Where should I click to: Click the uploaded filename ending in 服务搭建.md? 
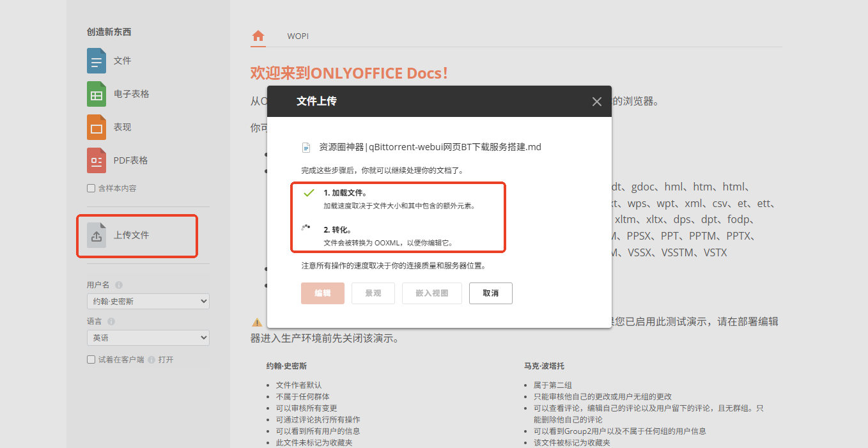[430, 147]
